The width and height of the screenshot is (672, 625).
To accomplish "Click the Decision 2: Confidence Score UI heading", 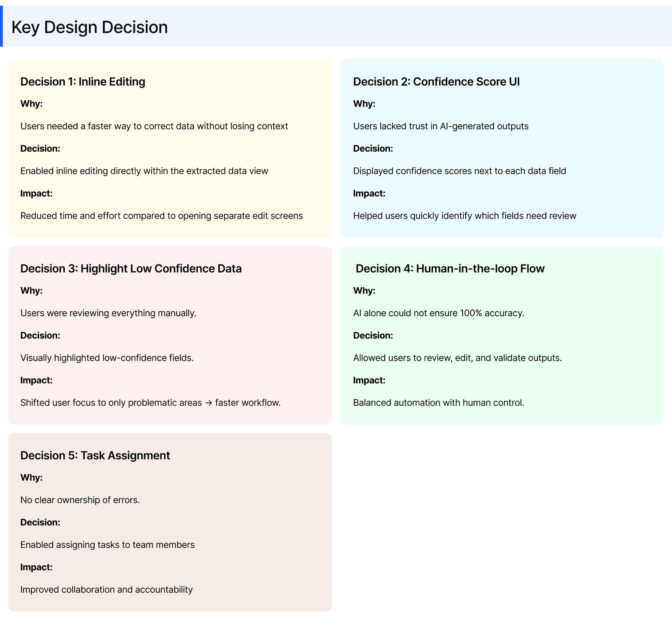I will point(436,81).
